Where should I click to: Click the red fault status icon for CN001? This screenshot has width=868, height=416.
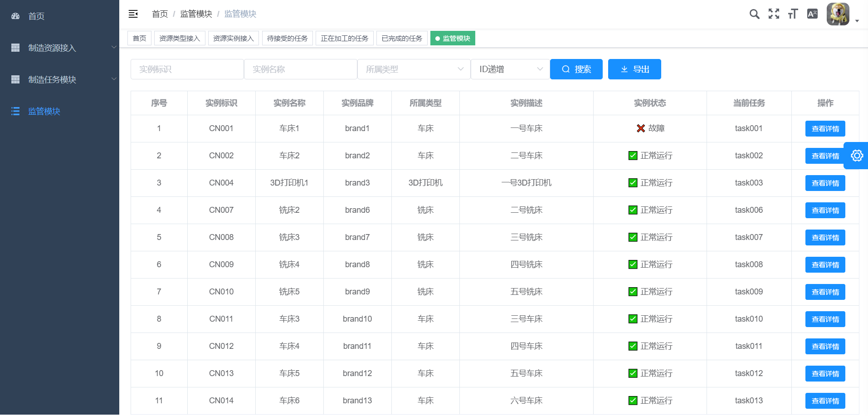pos(640,128)
